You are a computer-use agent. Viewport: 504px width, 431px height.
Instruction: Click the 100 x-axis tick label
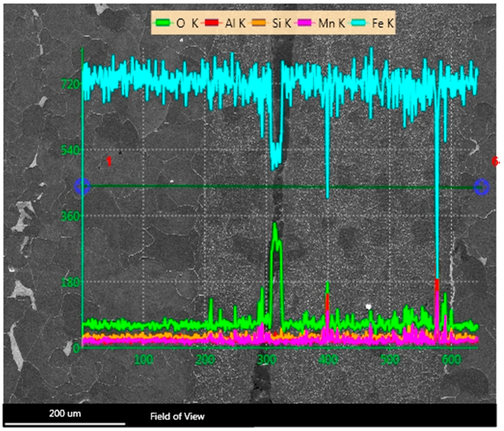pos(144,360)
